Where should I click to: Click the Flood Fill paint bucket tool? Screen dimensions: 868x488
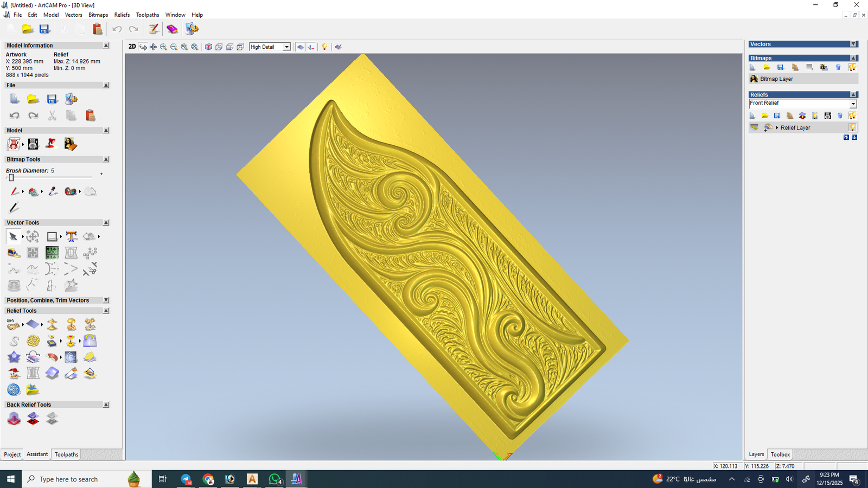pyautogui.click(x=33, y=191)
